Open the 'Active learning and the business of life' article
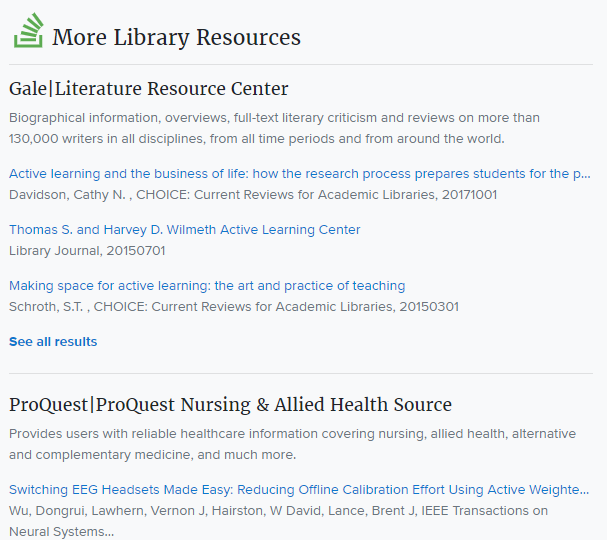 pyautogui.click(x=299, y=174)
